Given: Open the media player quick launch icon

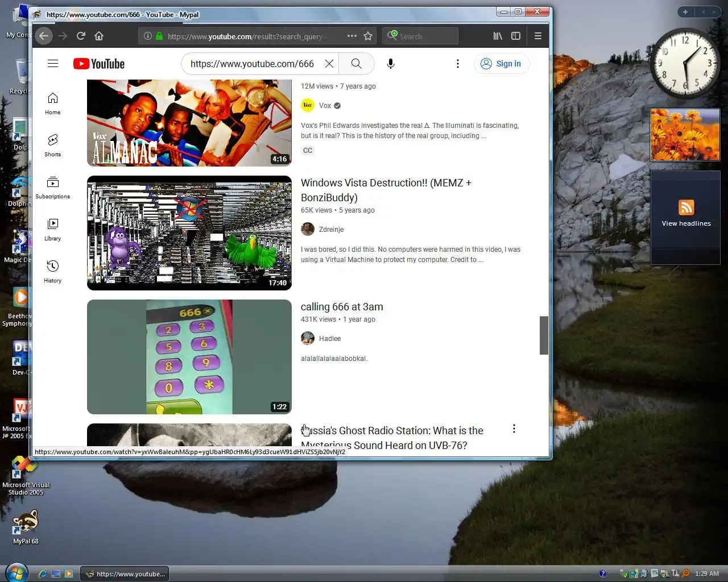Looking at the screenshot, I should coord(69,574).
